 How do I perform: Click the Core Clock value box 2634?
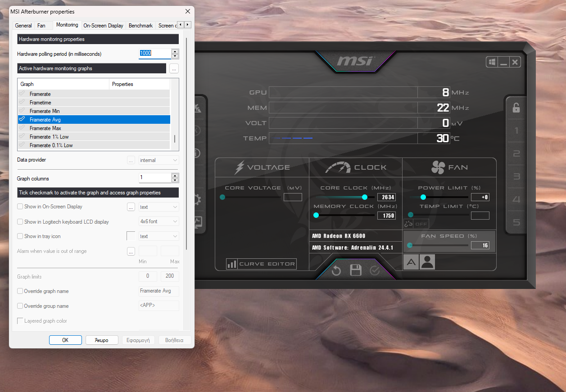pos(386,197)
